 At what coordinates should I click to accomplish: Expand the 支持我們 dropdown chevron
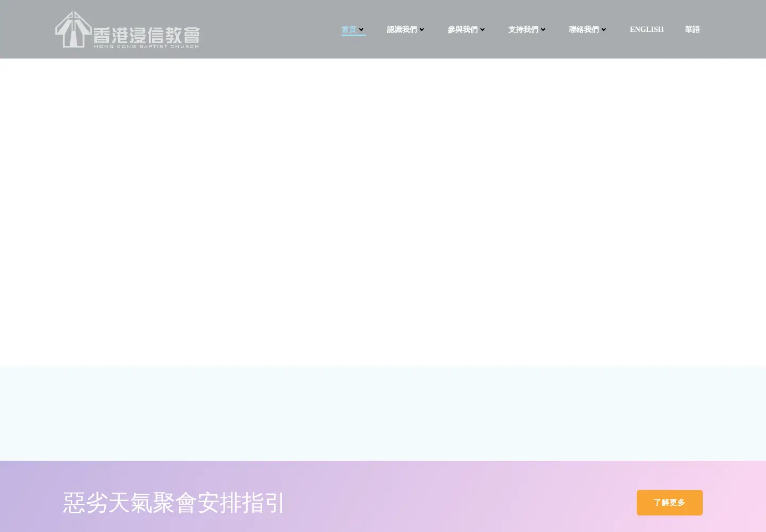543,30
